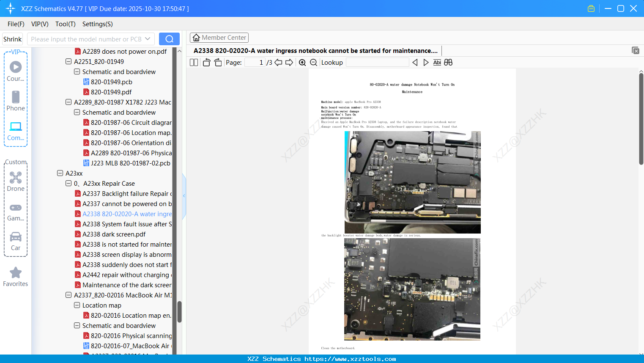Image resolution: width=644 pixels, height=363 pixels.
Task: Click the binoculars search icon
Action: tap(448, 63)
